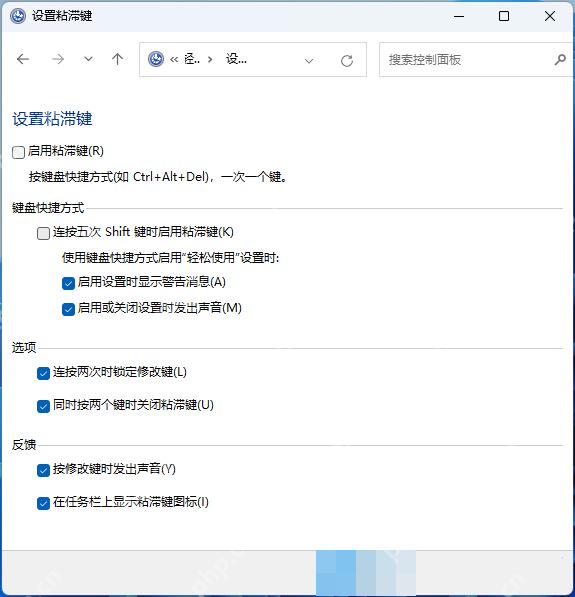The image size is (575, 597).
Task: Click the 设... breadcrumb segment
Action: click(236, 59)
